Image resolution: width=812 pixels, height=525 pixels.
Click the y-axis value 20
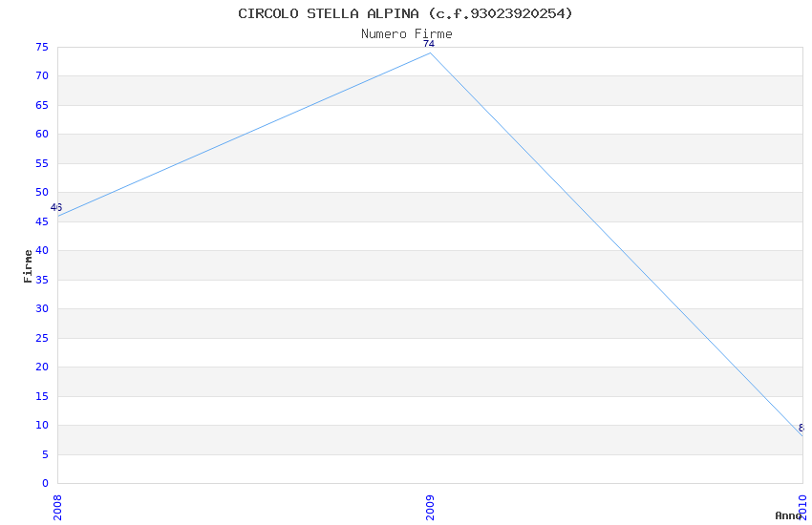coord(42,367)
